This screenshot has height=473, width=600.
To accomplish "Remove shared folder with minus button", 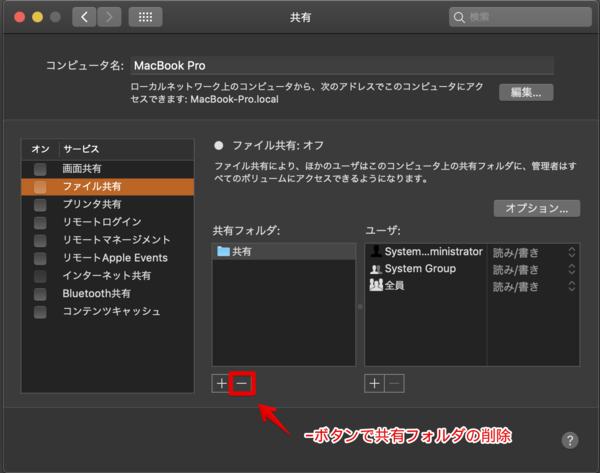I will tap(241, 383).
